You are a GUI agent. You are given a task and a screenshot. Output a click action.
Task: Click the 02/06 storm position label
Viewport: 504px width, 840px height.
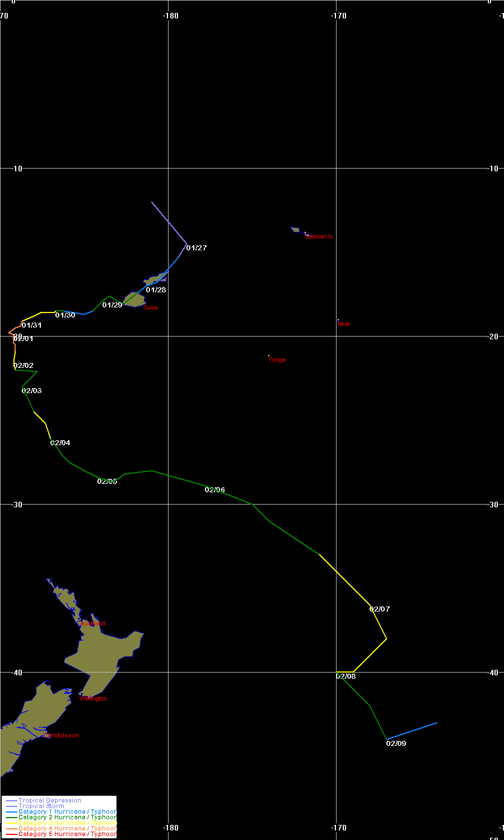214,490
